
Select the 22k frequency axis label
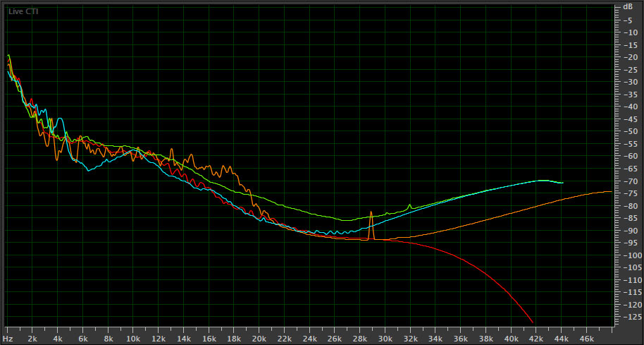(284, 339)
